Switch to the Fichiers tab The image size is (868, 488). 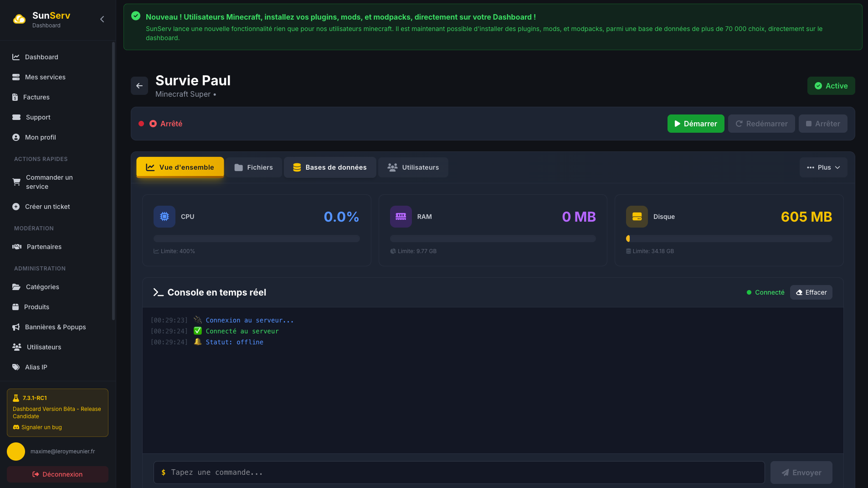(x=254, y=167)
